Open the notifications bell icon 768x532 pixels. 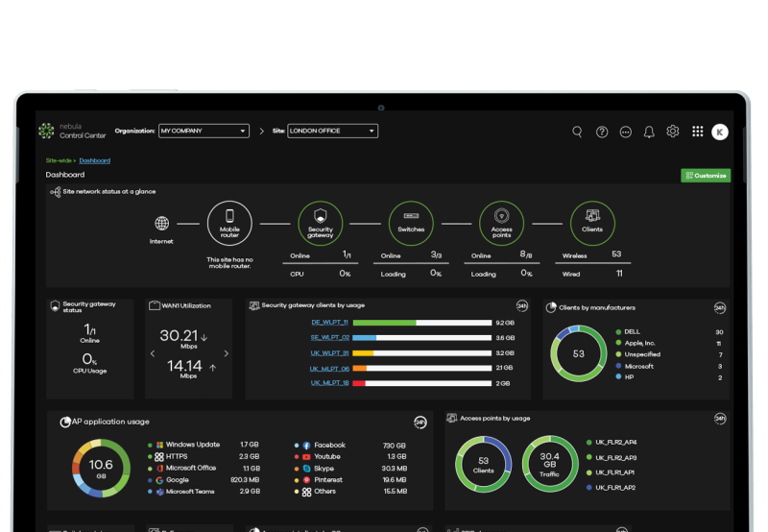click(x=649, y=132)
